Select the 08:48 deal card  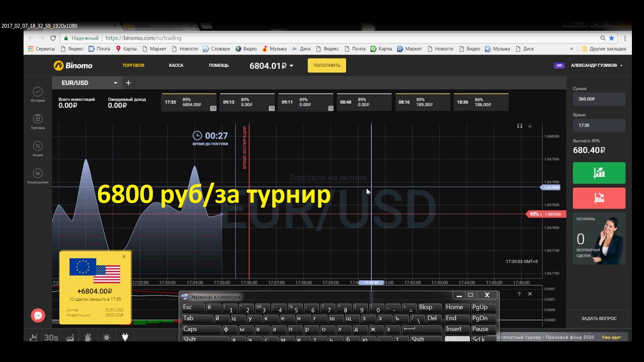tap(364, 102)
